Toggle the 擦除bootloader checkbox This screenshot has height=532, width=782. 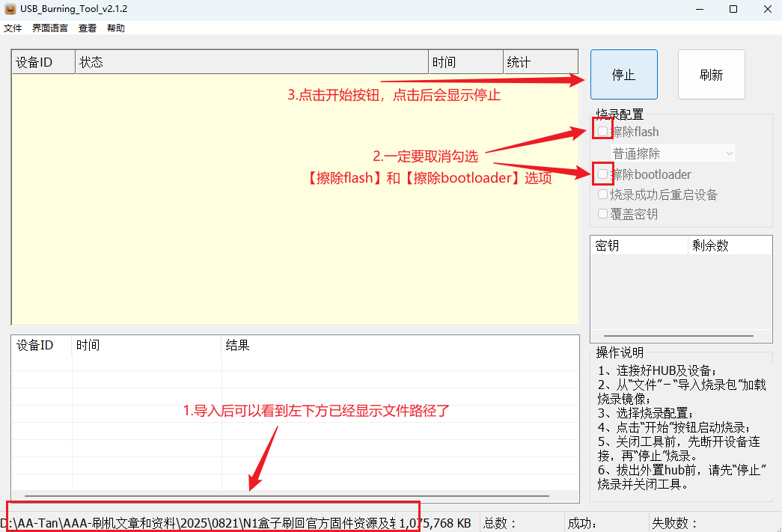click(x=603, y=174)
